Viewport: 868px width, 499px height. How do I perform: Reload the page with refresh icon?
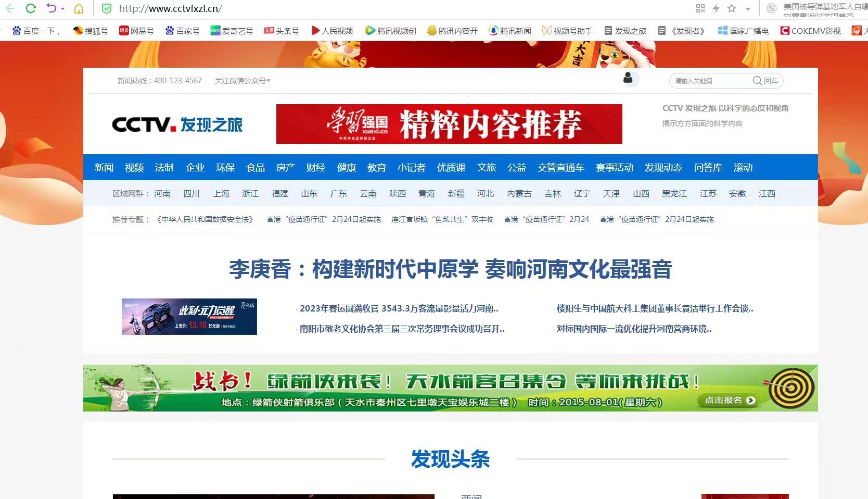pyautogui.click(x=31, y=8)
